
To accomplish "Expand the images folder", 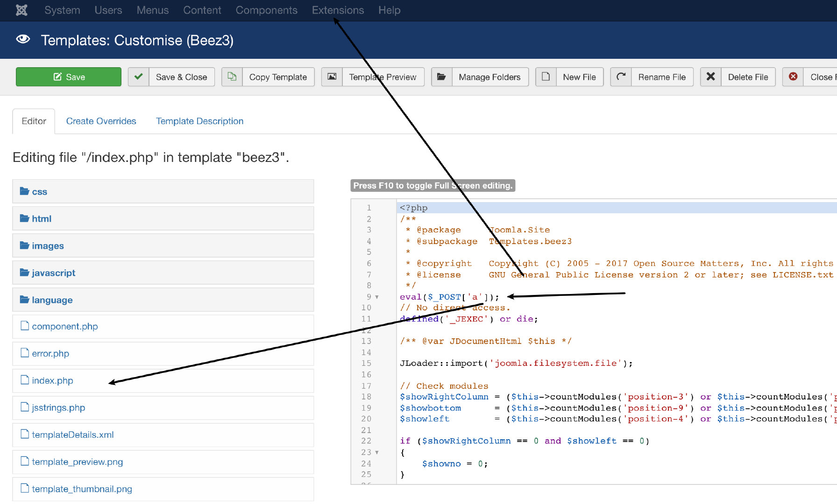I will point(163,245).
